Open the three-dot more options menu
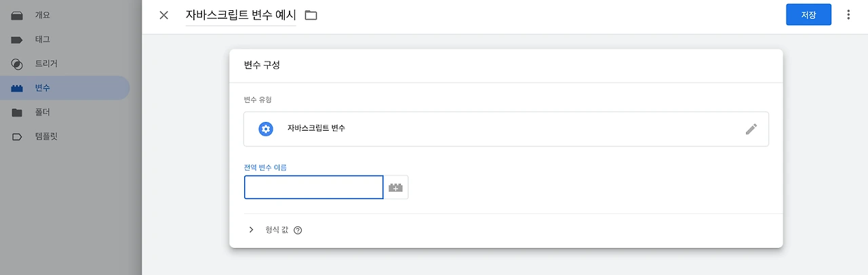Viewport: 868px width, 275px height. [848, 15]
